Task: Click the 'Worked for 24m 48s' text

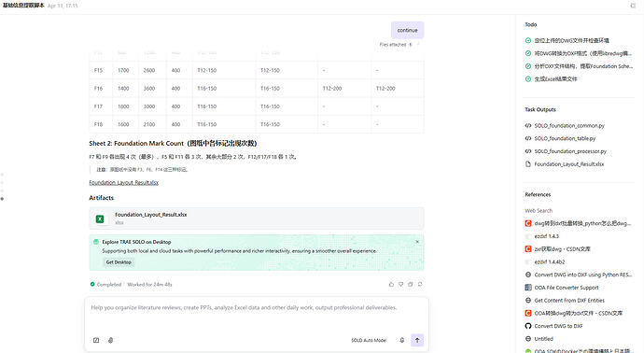Action: coord(149,285)
